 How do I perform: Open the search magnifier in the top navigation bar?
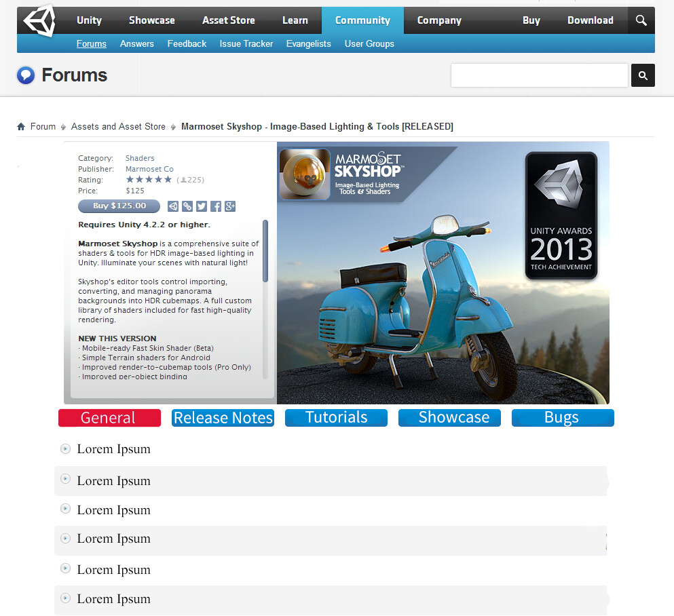click(641, 20)
